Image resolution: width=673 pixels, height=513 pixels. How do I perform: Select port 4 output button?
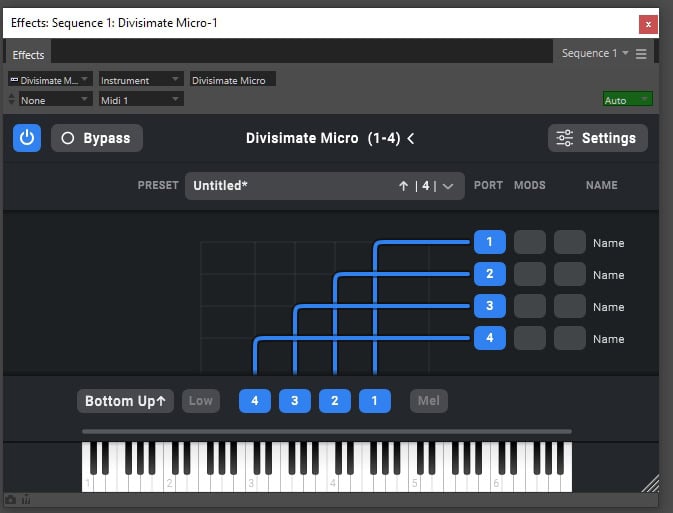pyautogui.click(x=490, y=338)
